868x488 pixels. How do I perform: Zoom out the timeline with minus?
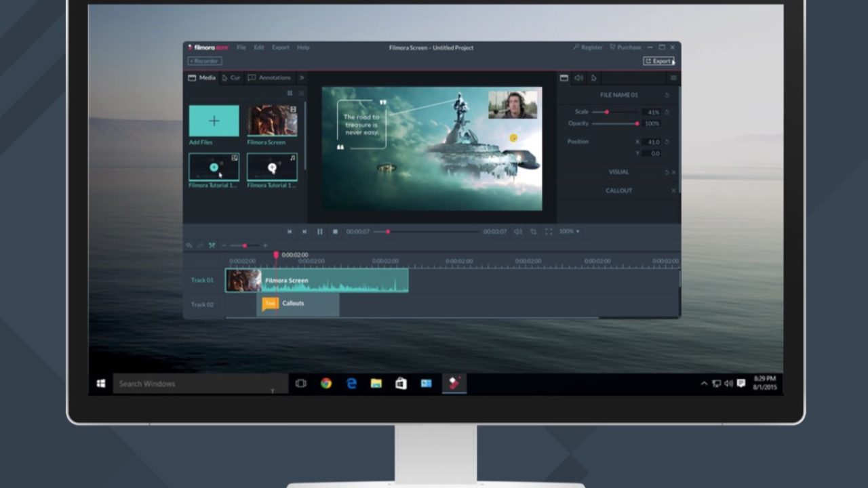(x=224, y=245)
